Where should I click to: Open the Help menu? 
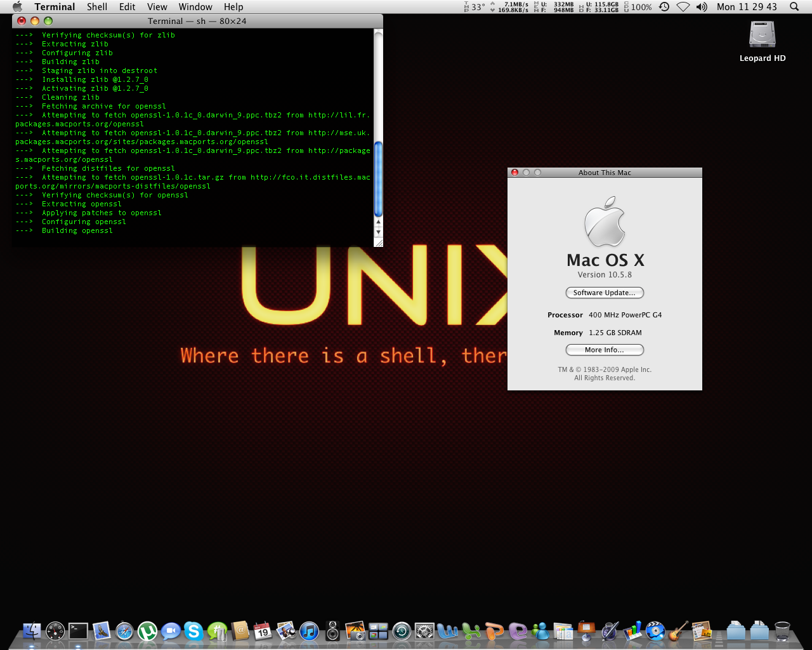click(233, 7)
